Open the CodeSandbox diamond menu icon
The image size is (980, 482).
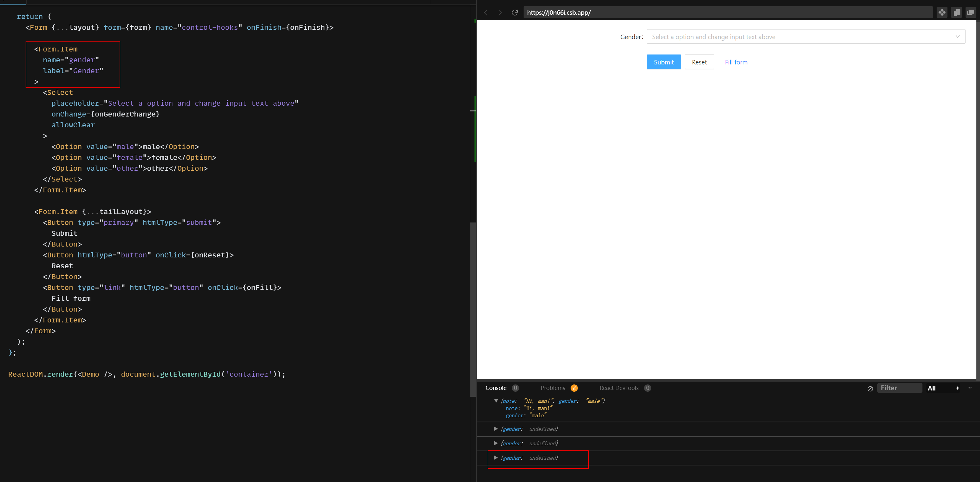coord(942,12)
